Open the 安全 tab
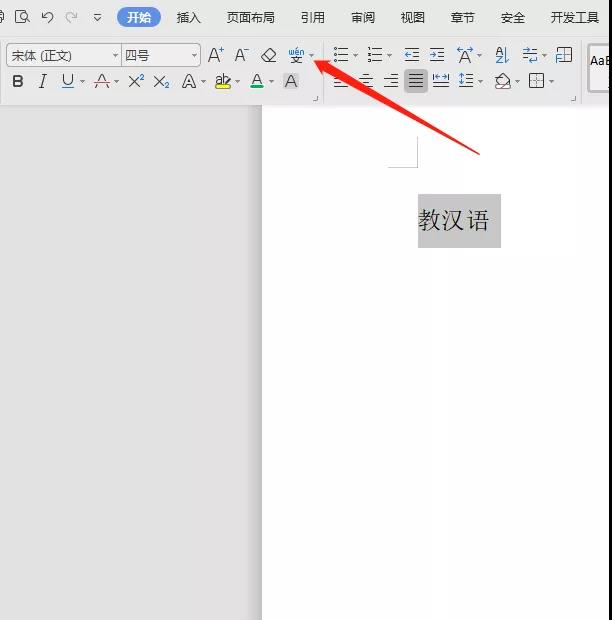This screenshot has width=612, height=620. click(513, 17)
